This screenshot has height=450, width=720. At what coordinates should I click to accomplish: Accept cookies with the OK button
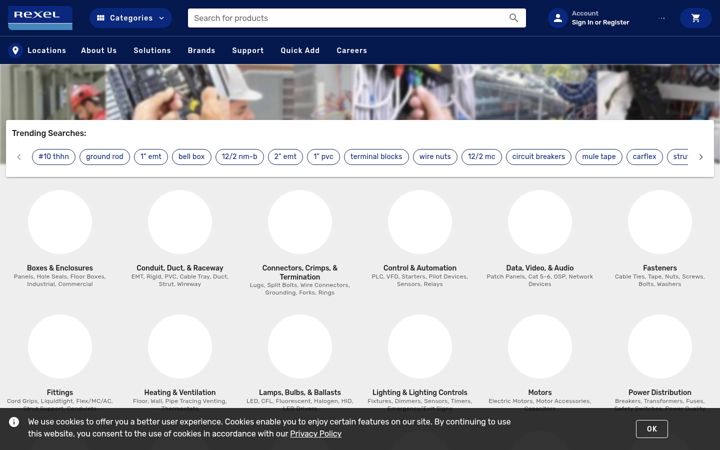point(652,429)
